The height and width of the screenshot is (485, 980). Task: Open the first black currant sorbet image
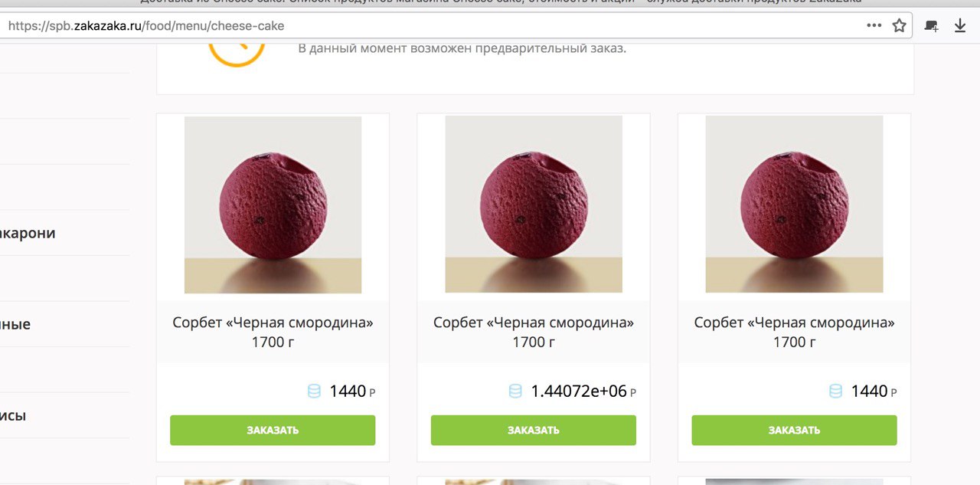(x=273, y=205)
